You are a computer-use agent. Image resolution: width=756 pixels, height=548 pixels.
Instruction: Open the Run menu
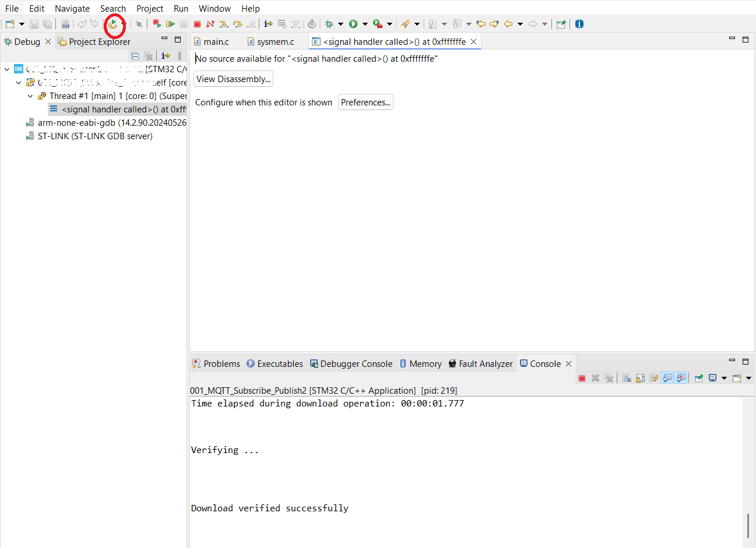click(181, 8)
